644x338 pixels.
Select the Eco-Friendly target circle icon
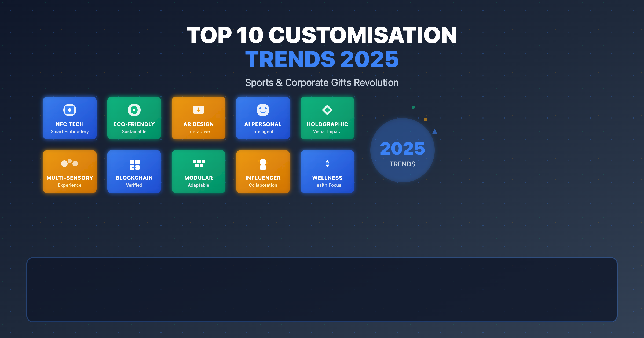pos(134,110)
